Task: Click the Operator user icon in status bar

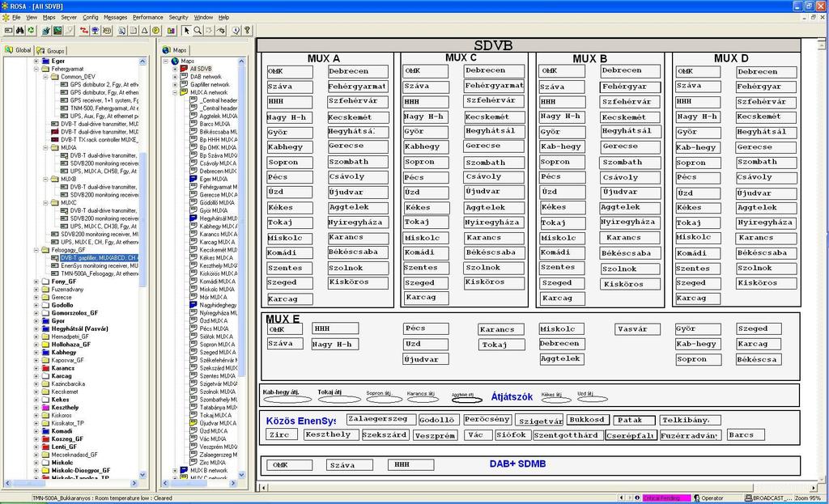Action: (x=697, y=498)
